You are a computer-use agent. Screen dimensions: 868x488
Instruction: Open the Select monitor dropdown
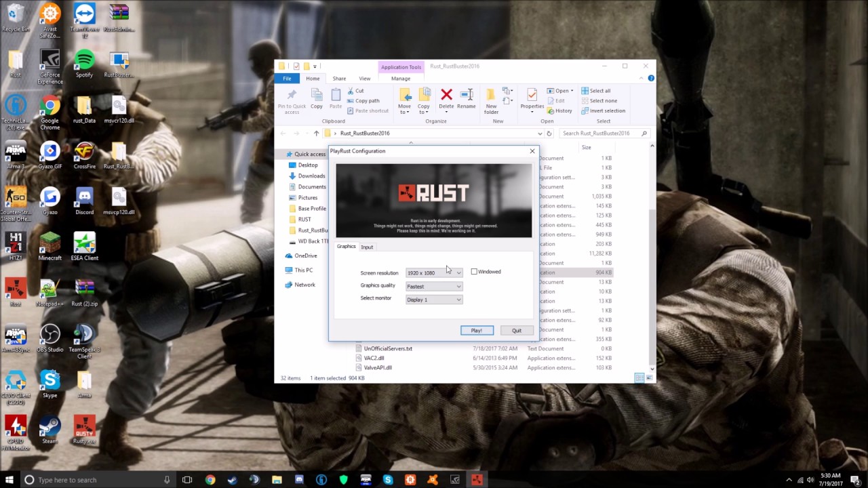point(434,300)
